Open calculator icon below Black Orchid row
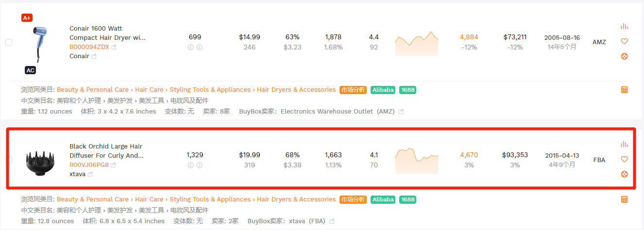The image size is (644, 230). (x=624, y=199)
